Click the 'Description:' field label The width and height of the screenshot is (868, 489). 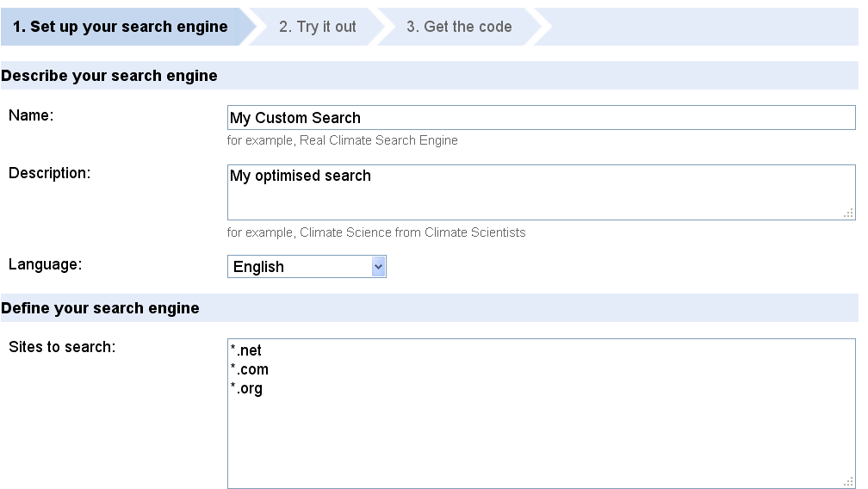[49, 173]
